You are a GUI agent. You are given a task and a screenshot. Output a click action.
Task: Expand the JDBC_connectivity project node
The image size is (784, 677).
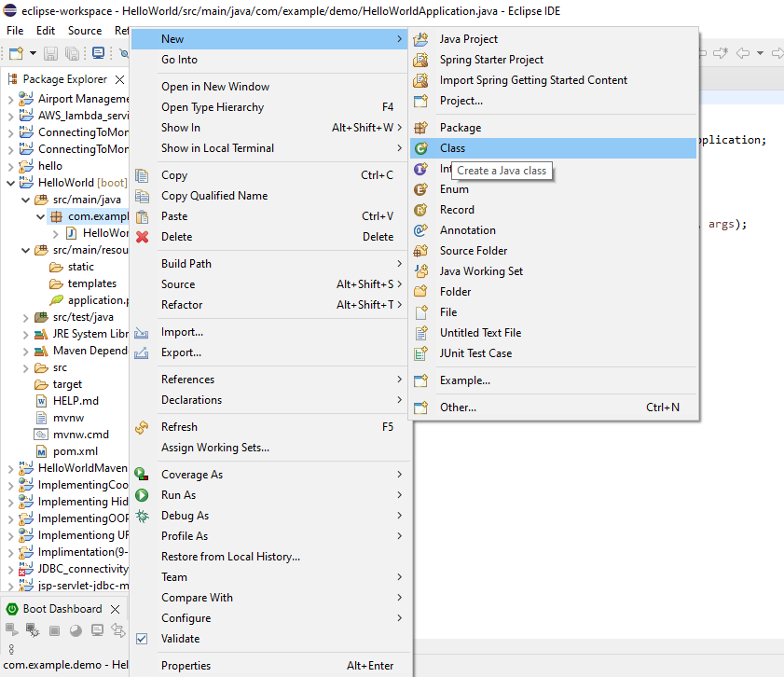point(10,570)
